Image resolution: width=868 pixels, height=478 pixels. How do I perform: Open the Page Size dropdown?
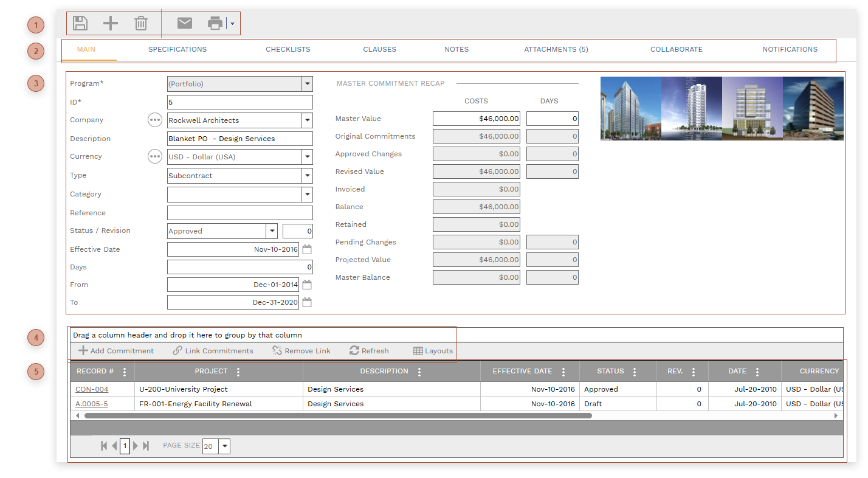225,446
